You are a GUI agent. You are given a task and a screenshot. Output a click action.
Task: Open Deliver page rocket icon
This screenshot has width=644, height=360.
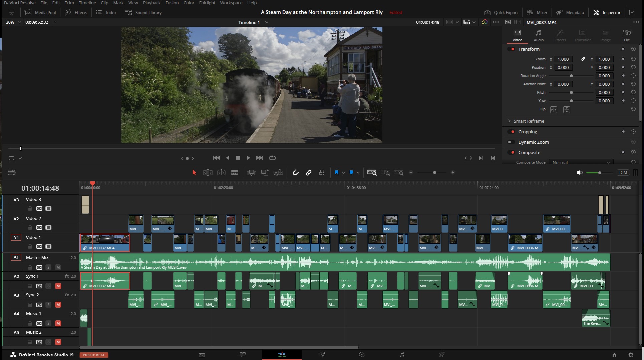(442, 355)
